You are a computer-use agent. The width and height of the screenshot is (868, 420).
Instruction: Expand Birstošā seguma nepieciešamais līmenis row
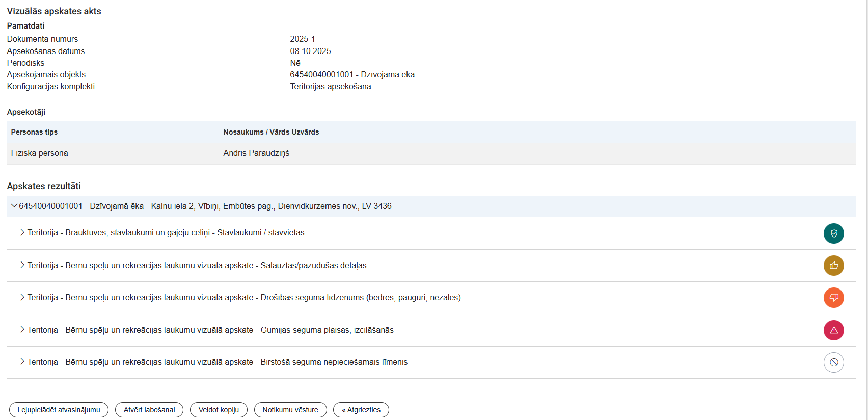point(22,362)
